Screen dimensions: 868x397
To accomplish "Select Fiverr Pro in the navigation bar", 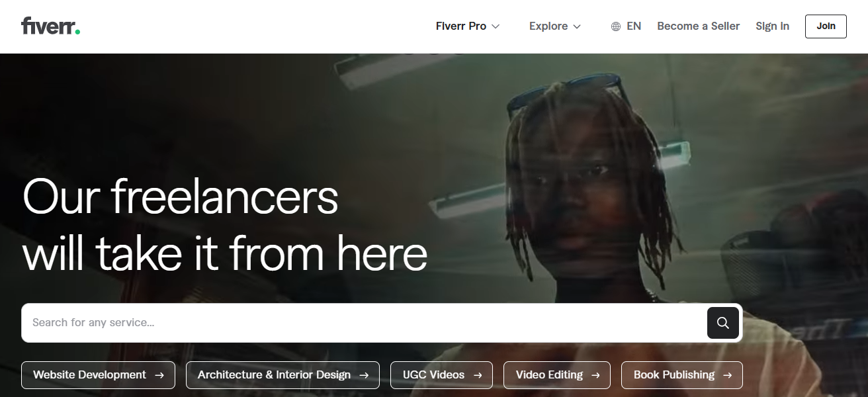I will click(460, 26).
